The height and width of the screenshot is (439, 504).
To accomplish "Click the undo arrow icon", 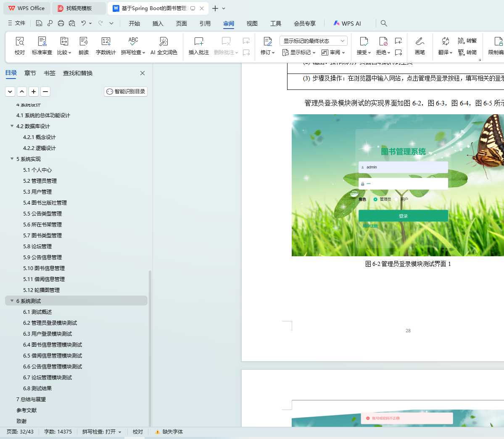I will pyautogui.click(x=84, y=23).
